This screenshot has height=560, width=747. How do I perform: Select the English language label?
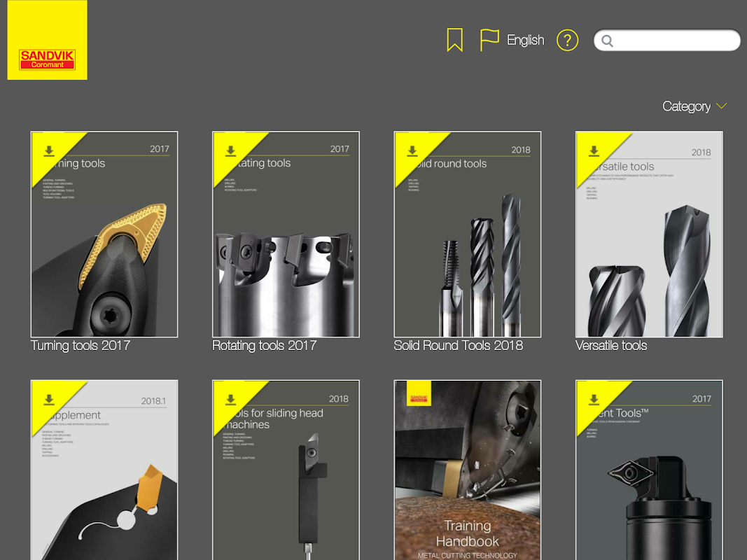pos(526,40)
